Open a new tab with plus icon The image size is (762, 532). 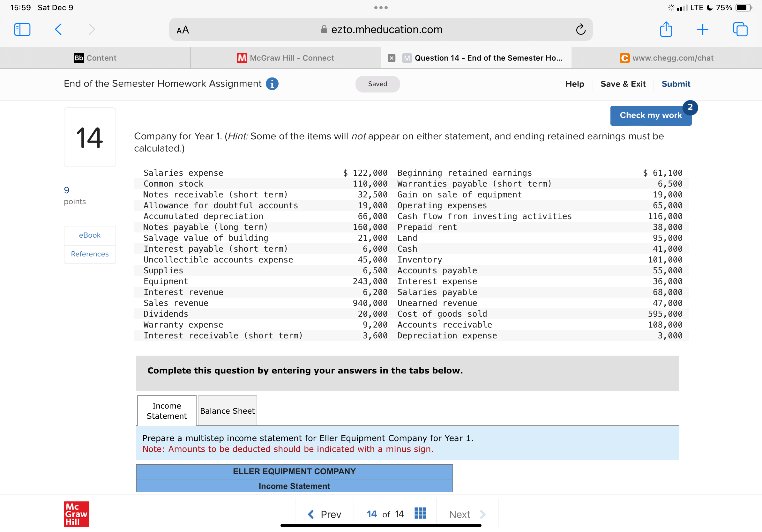[703, 30]
